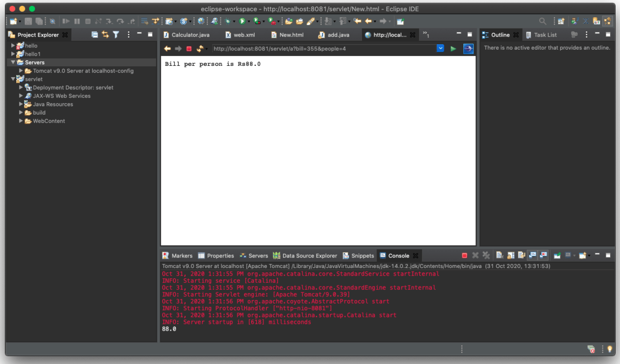Viewport: 620px width, 364px height.
Task: Click the browser Refresh icon
Action: pos(200,49)
